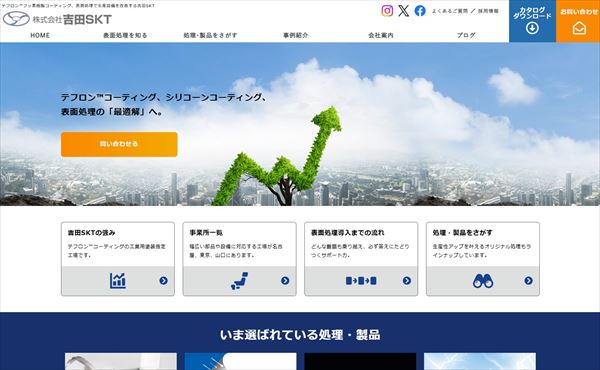Go to HOME in navigation

tap(40, 35)
